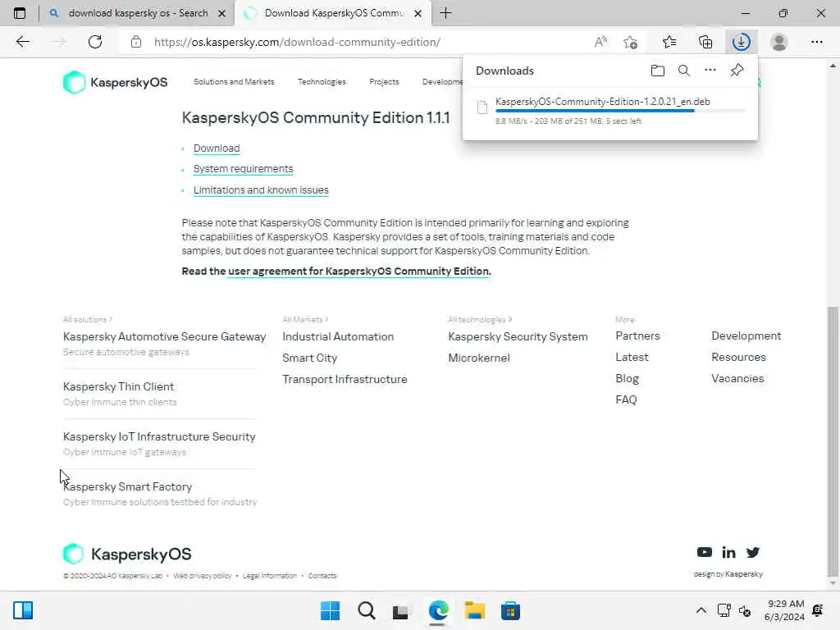
Task: Reload the page with the refresh icon
Action: click(x=95, y=42)
